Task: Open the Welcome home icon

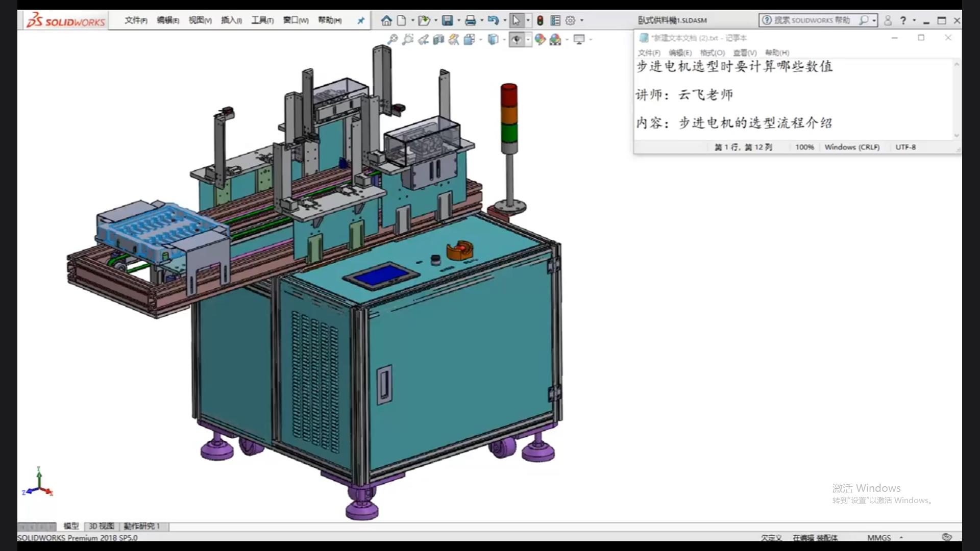Action: [x=386, y=20]
